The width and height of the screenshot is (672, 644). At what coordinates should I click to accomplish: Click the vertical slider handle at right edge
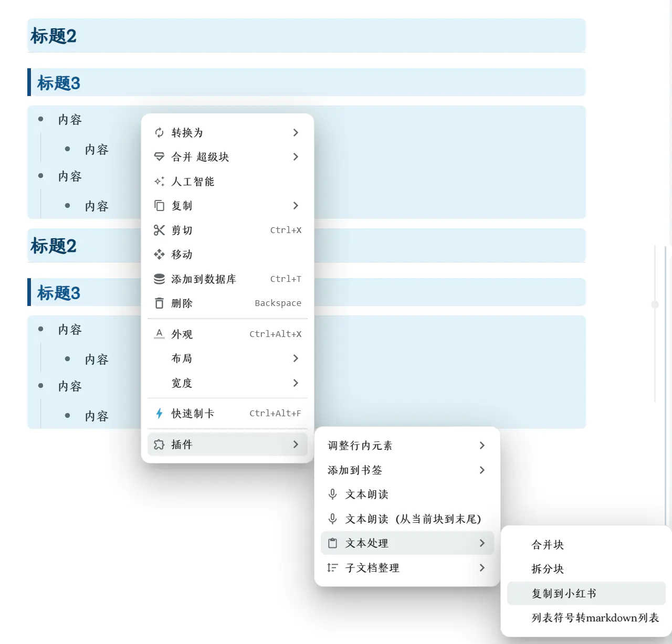[x=655, y=304]
